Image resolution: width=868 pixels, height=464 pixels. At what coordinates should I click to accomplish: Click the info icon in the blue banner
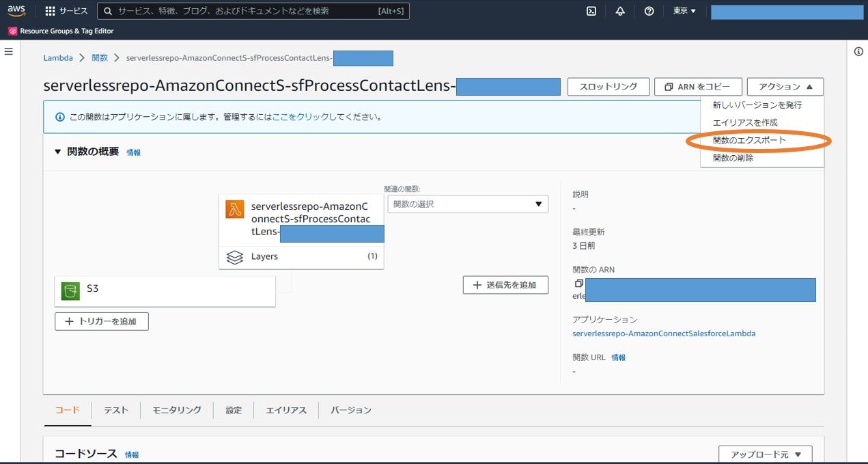[x=59, y=118]
